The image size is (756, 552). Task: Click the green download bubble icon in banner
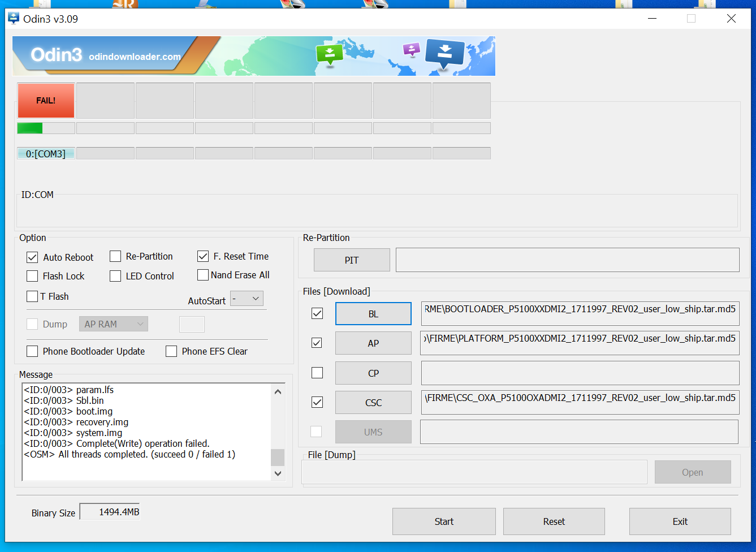[x=330, y=54]
